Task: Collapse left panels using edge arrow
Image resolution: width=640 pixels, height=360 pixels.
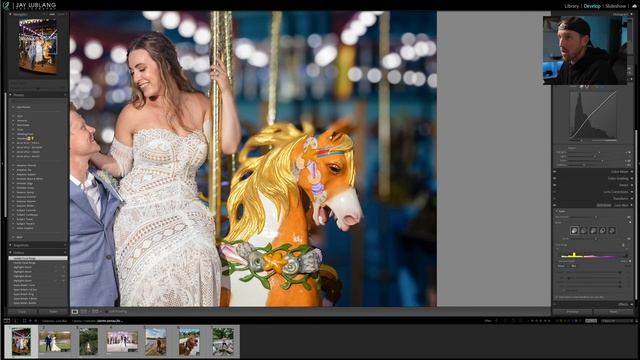Action: tap(2, 163)
